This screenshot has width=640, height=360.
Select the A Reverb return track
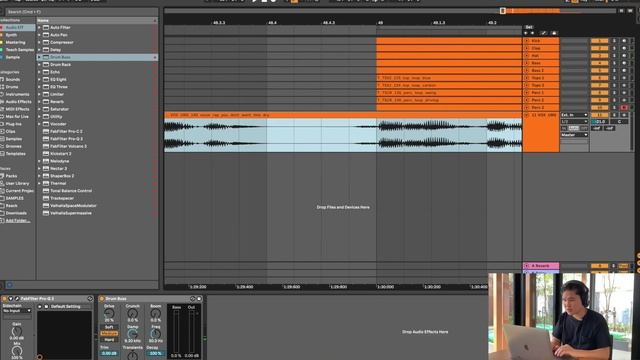point(541,266)
